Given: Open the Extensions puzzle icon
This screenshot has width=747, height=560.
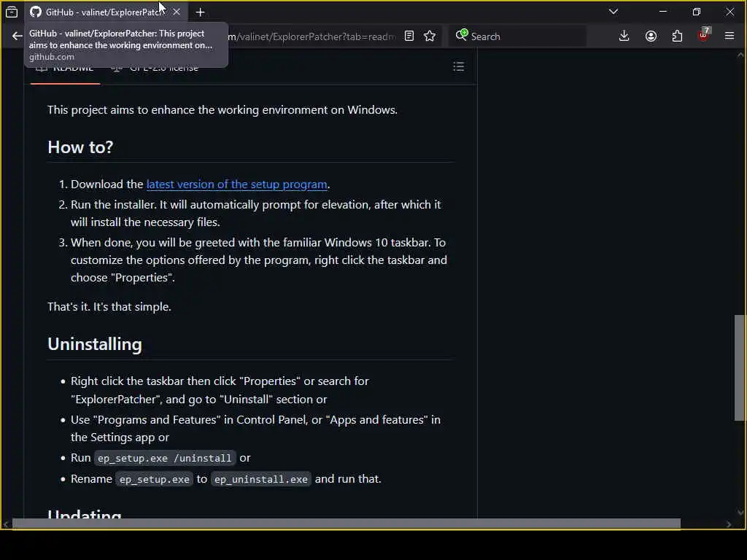Looking at the screenshot, I should tap(677, 36).
